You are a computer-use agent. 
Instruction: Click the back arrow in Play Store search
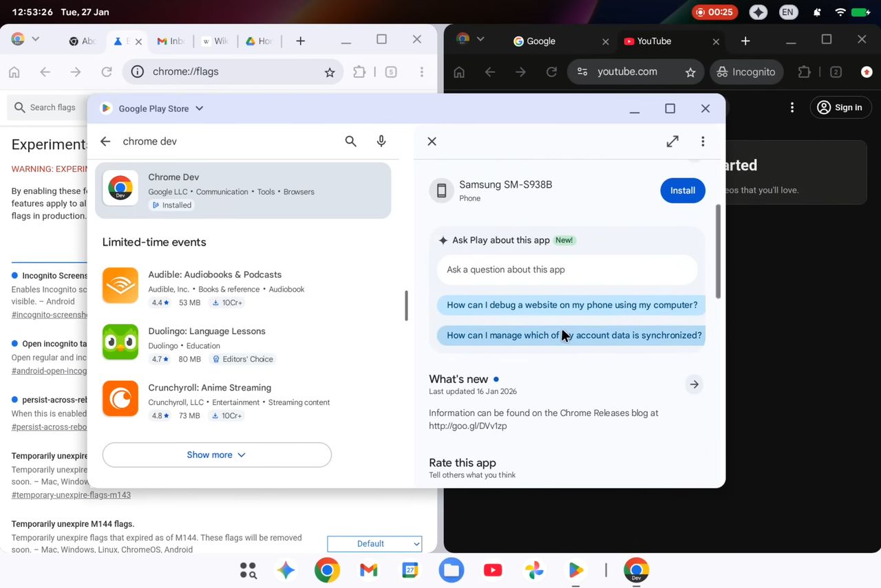pyautogui.click(x=105, y=141)
